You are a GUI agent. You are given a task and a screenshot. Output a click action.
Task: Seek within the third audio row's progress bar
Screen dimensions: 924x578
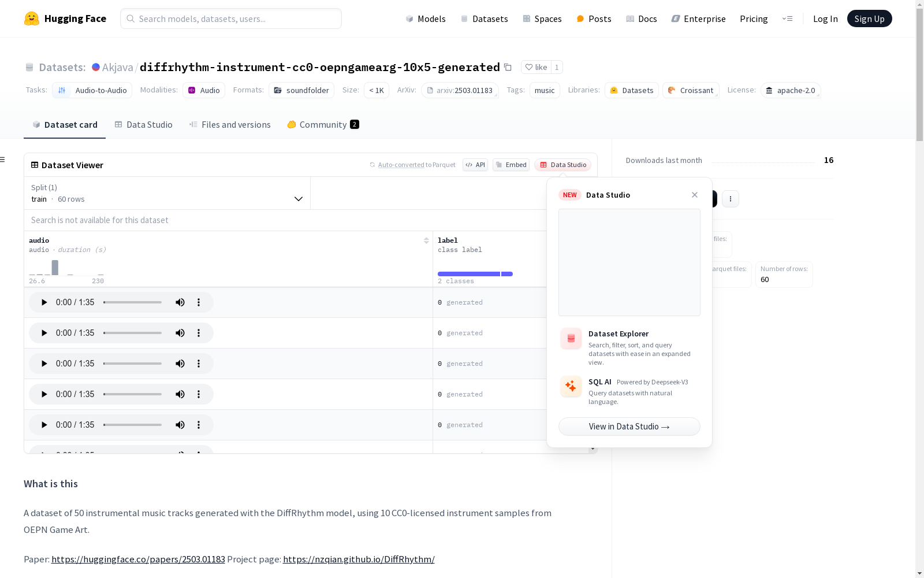tap(133, 364)
